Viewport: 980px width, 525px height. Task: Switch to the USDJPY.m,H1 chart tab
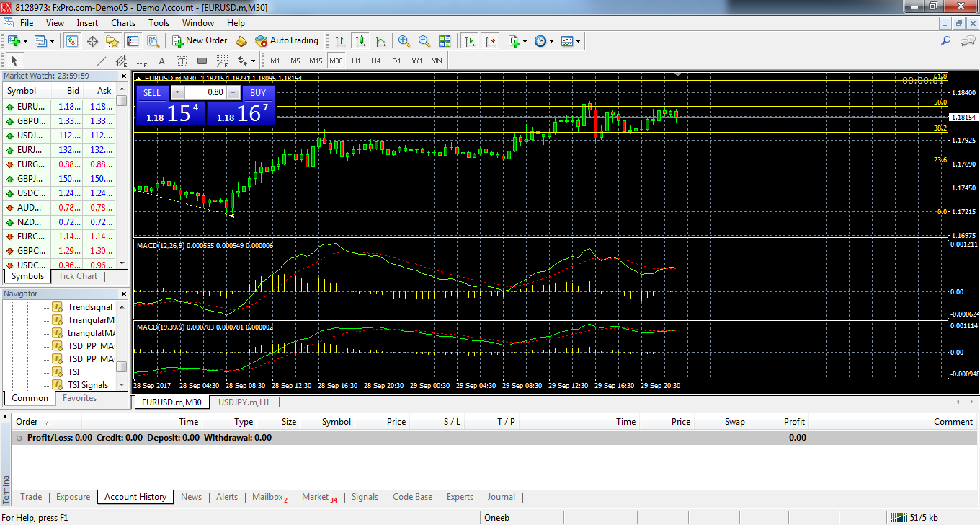click(x=244, y=402)
